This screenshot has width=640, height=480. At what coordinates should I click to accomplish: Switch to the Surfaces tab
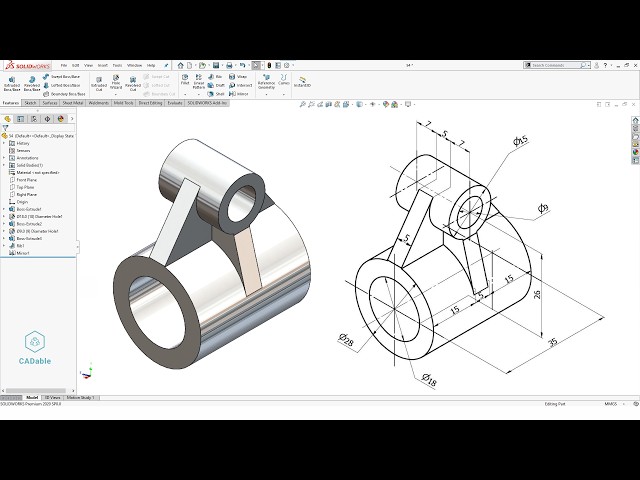click(x=50, y=103)
